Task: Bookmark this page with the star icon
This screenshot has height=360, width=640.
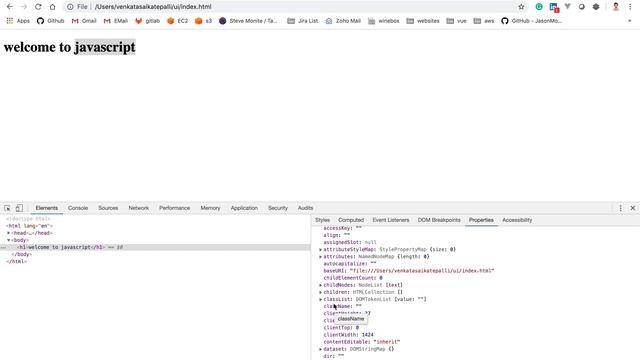Action: click(x=521, y=7)
